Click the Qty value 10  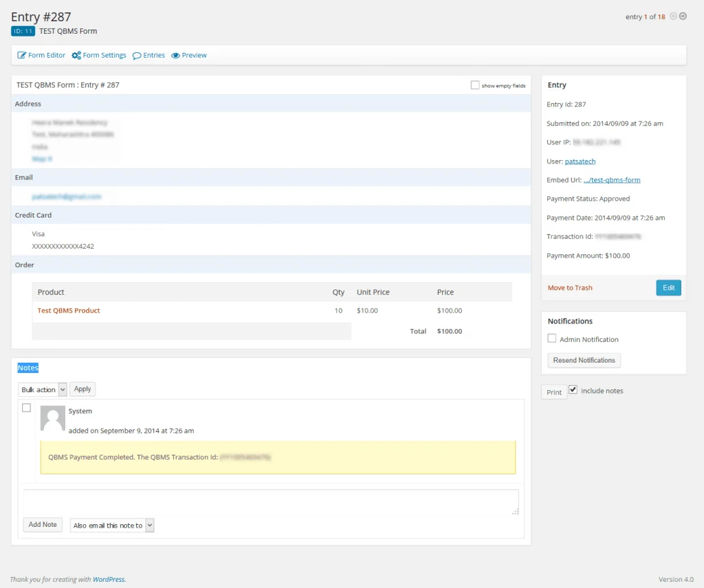coord(338,310)
